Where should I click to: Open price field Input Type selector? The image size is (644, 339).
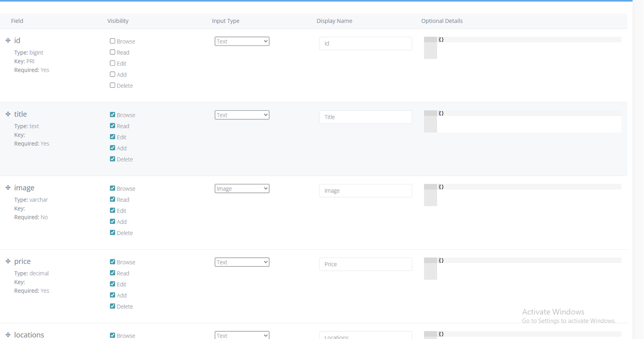point(242,262)
